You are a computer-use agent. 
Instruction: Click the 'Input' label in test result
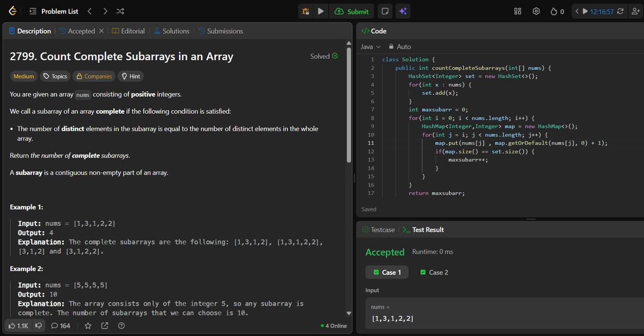point(372,290)
